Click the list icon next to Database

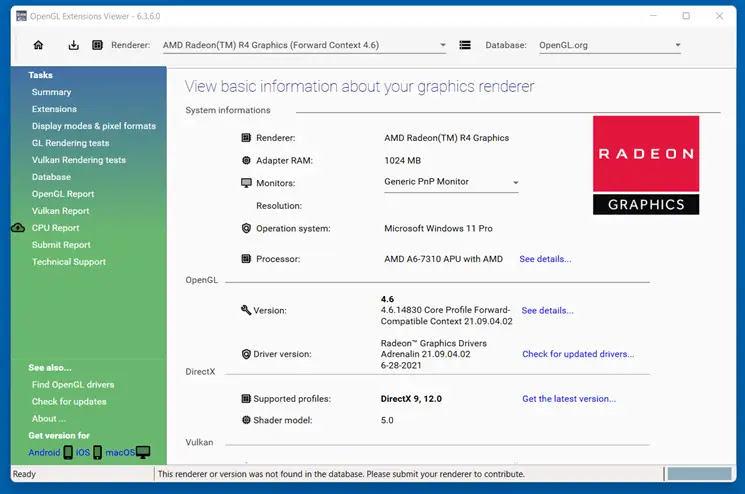point(465,45)
